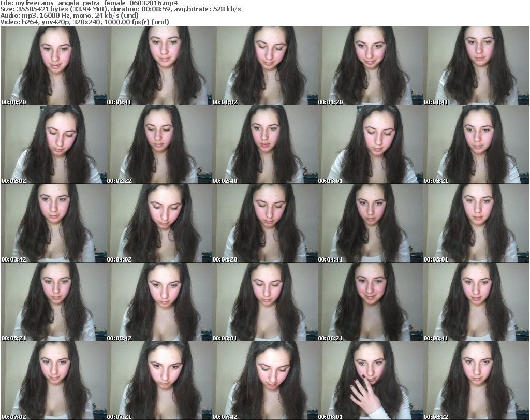This screenshot has height=420, width=530.
Task: Click the thumbnail stamped 00:04:20
Action: click(265, 223)
